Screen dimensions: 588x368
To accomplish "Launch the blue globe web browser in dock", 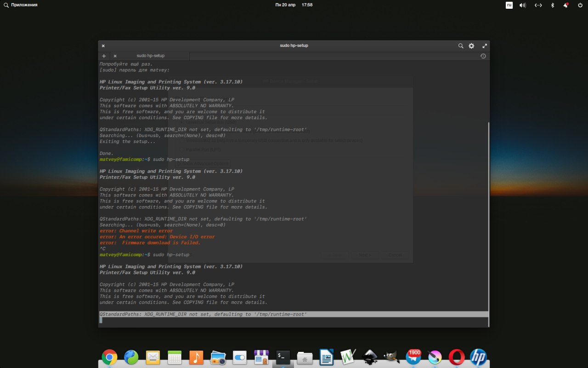I will tap(131, 357).
